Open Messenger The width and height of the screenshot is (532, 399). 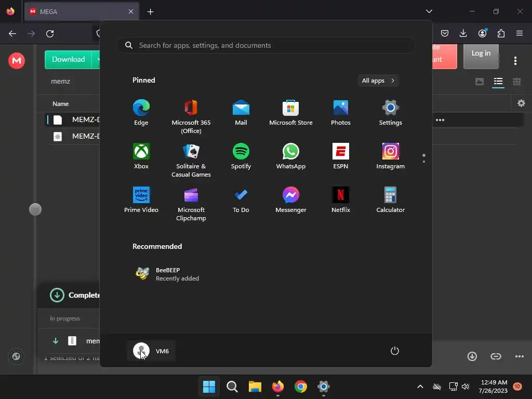[x=291, y=200]
